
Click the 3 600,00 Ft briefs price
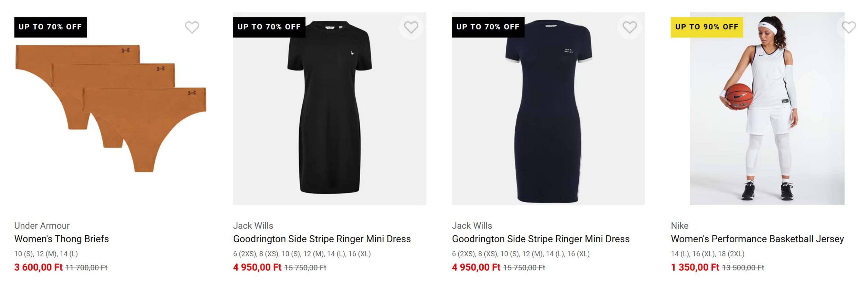[x=38, y=267]
